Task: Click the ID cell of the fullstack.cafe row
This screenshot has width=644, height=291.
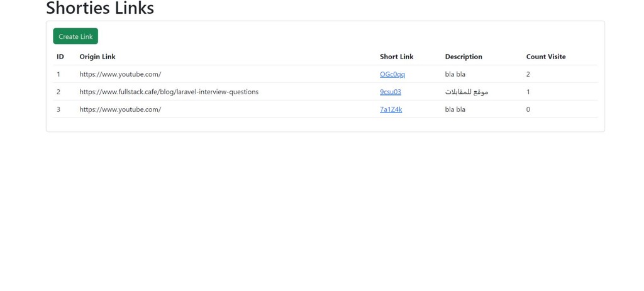Action: pyautogui.click(x=58, y=92)
